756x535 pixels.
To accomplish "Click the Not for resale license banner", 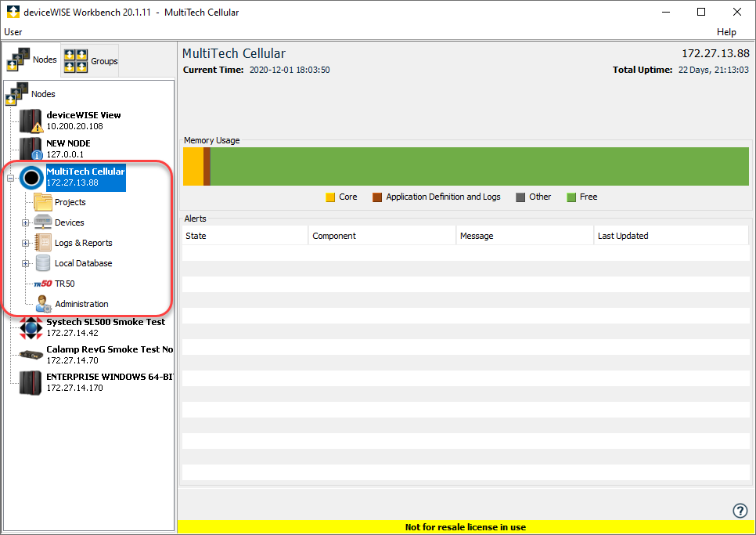I will [x=466, y=527].
